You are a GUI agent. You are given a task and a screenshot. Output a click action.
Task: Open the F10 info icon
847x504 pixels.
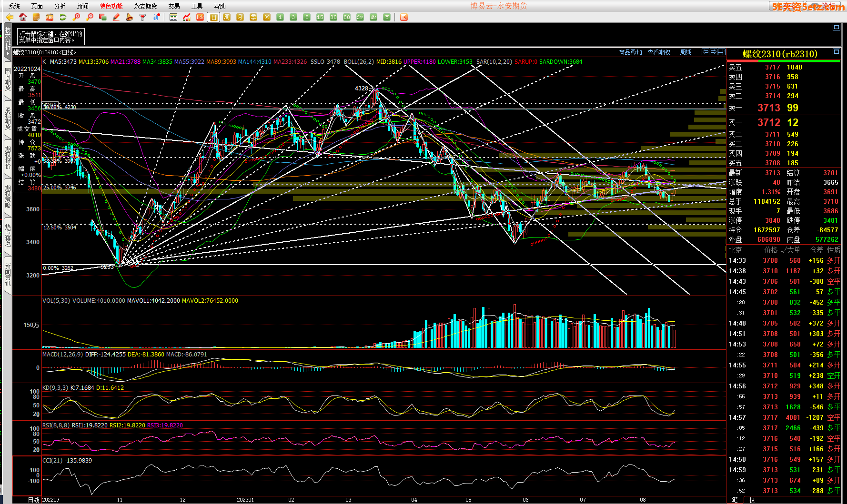pos(49,17)
